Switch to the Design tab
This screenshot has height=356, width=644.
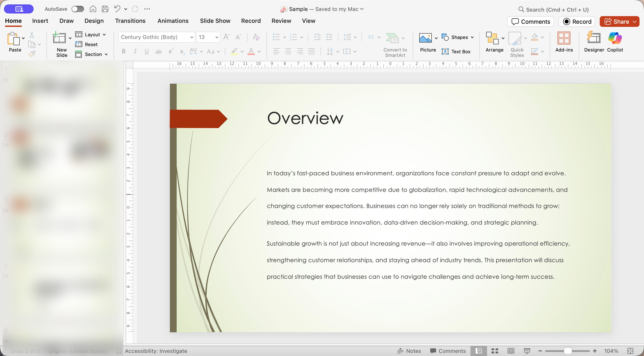(x=94, y=21)
